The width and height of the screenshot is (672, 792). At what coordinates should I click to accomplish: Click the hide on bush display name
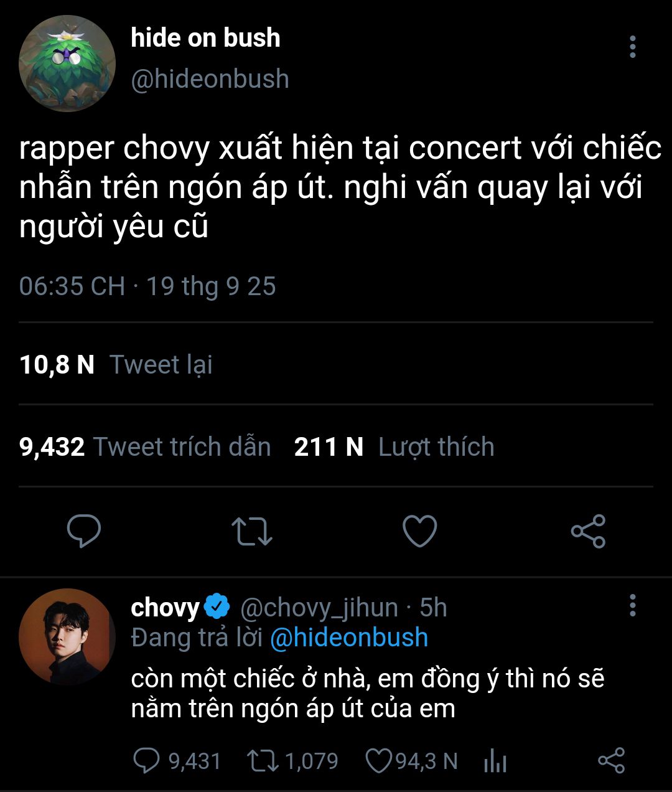(x=205, y=38)
